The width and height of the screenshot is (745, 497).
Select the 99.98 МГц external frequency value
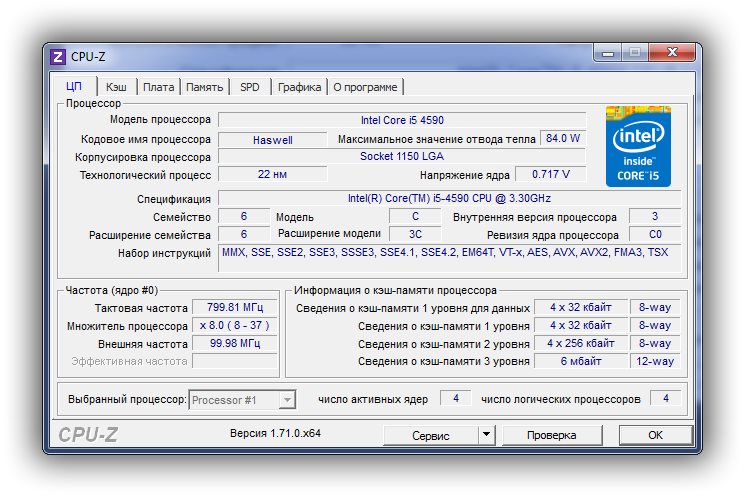tap(235, 343)
